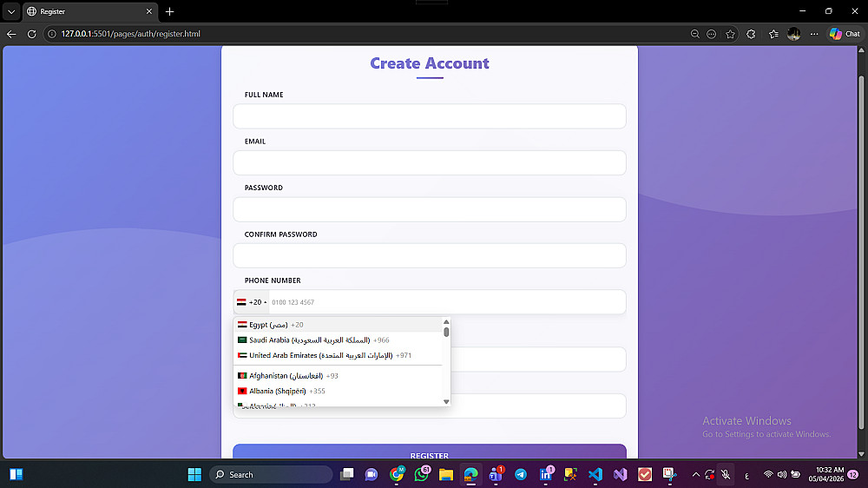Open Visual Studio from taskbar
868x488 pixels.
pos(621,475)
